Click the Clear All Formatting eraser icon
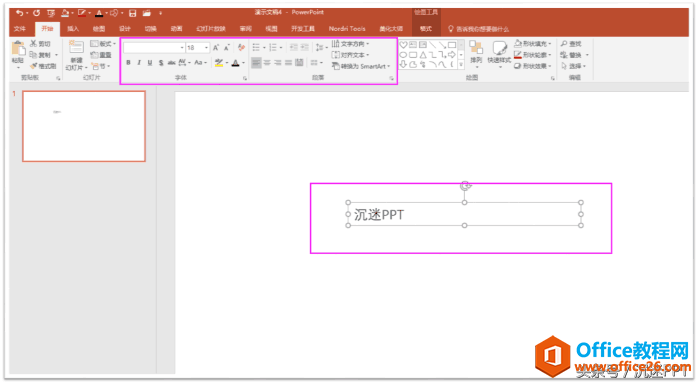698x384 pixels. pos(241,47)
